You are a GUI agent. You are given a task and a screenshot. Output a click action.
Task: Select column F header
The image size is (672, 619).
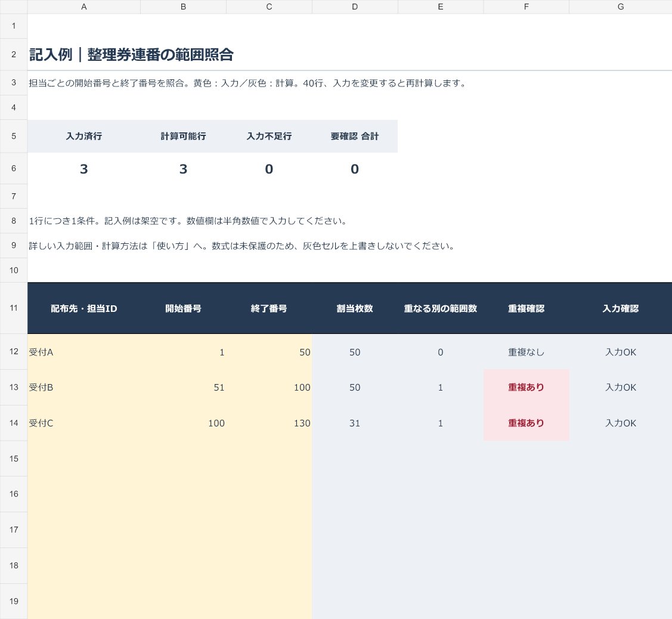point(527,7)
